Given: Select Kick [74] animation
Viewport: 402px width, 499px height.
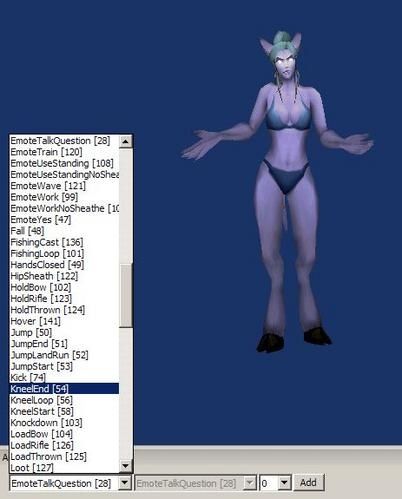Looking at the screenshot, I should (x=64, y=378).
